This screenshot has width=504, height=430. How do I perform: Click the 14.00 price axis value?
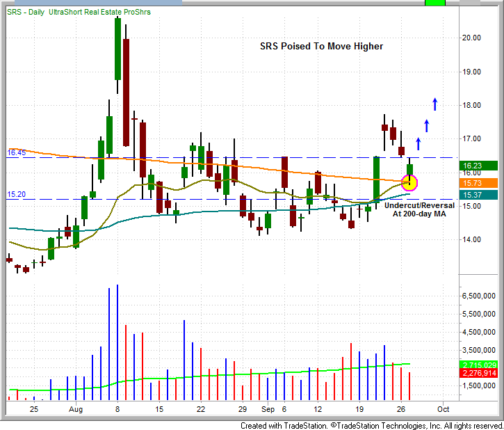(471, 239)
